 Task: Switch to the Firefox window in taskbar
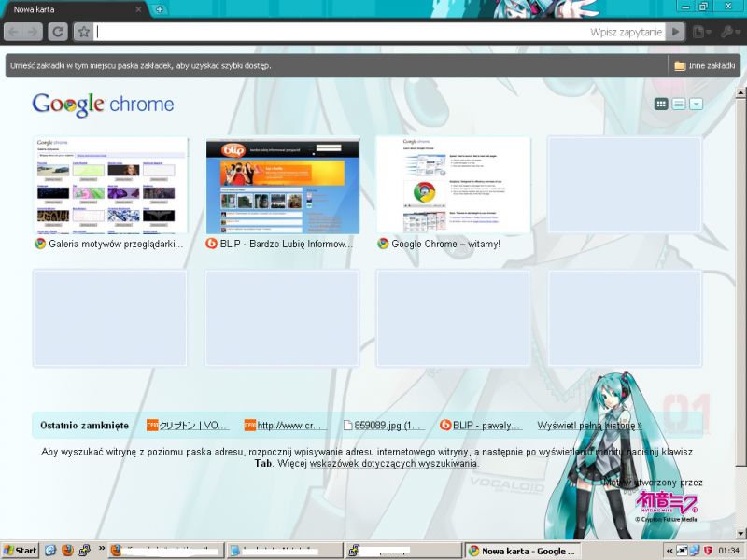[166, 551]
